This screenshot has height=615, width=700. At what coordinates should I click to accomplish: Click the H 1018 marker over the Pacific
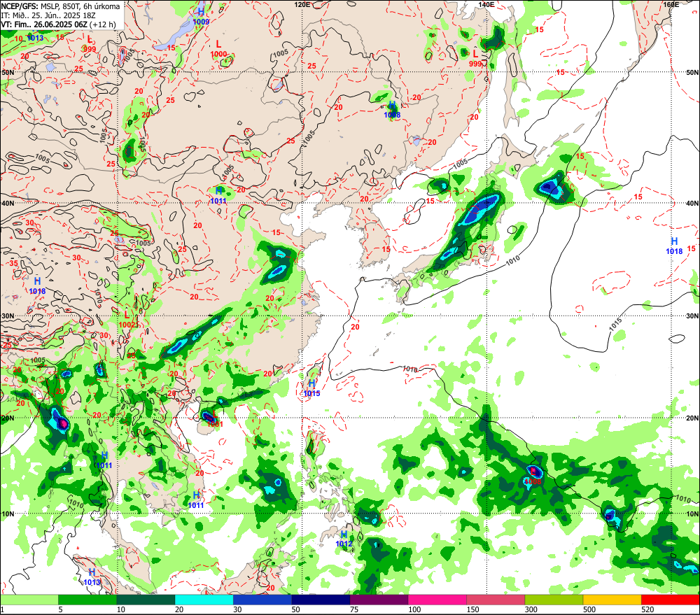tap(674, 246)
